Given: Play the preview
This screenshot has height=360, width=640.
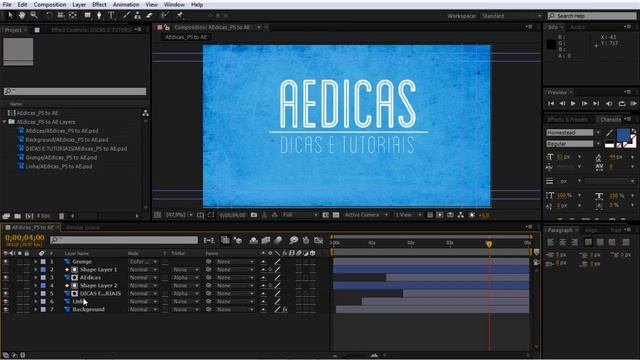Looking at the screenshot, I should pos(573,104).
